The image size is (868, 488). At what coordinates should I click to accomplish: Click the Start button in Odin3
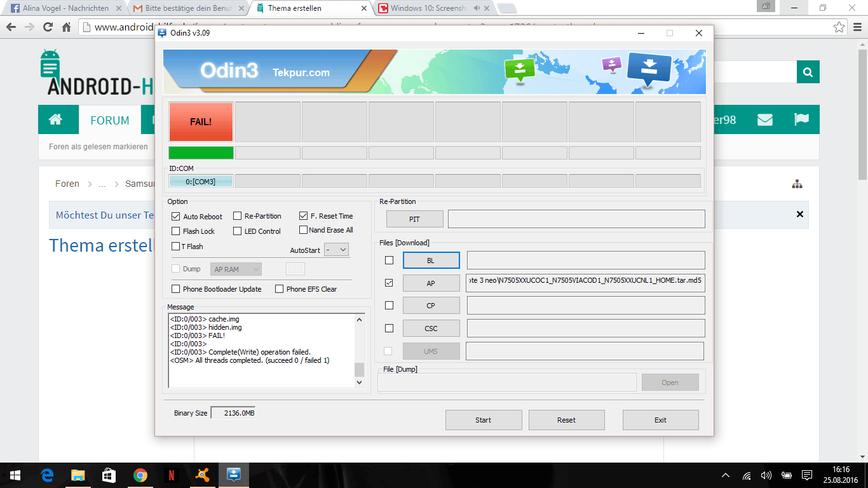(x=484, y=420)
